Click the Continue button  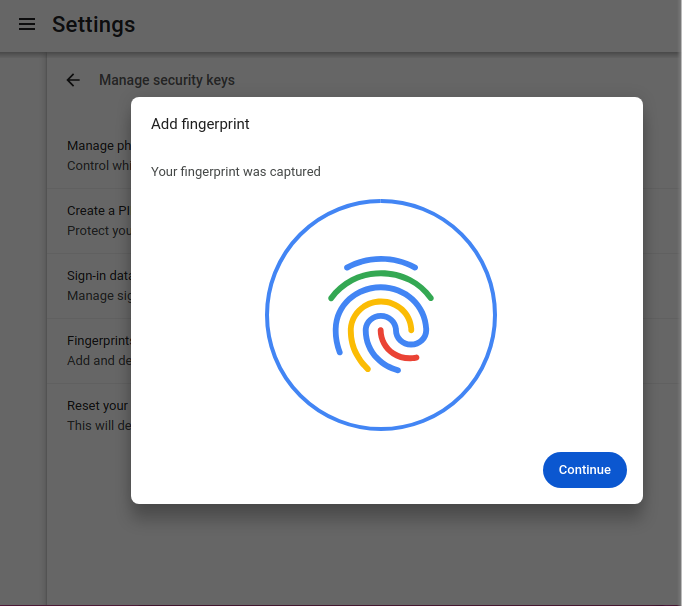coord(585,470)
